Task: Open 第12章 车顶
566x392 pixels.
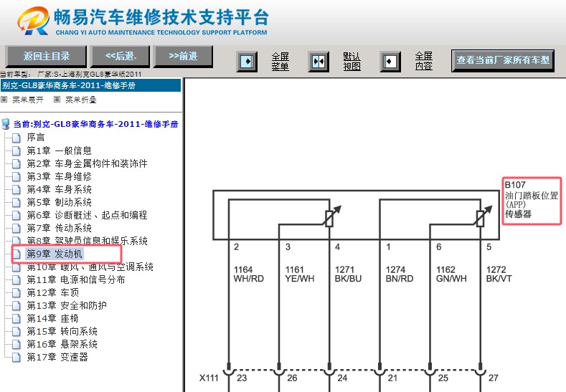Action: (52, 292)
